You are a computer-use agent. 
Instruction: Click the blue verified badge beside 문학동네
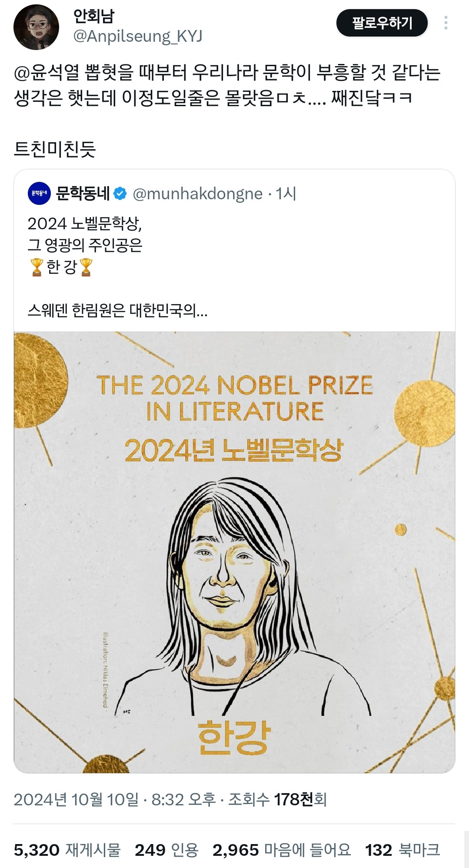120,194
